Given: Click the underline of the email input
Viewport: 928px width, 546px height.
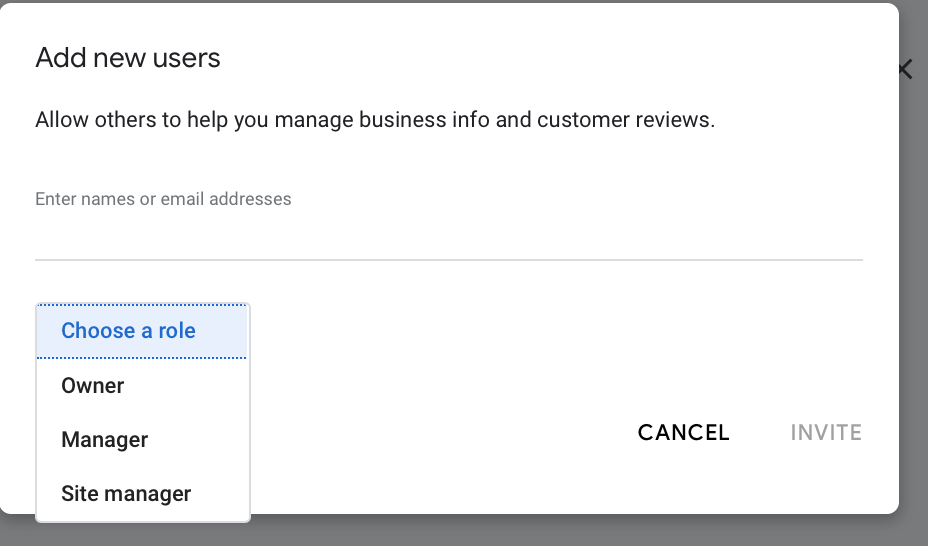Looking at the screenshot, I should (448, 260).
